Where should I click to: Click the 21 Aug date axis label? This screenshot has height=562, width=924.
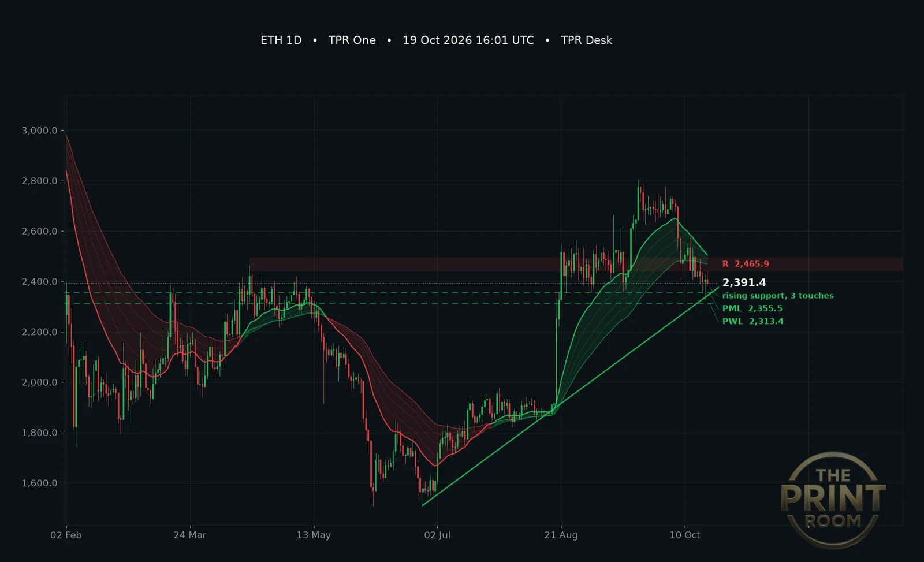coord(561,535)
